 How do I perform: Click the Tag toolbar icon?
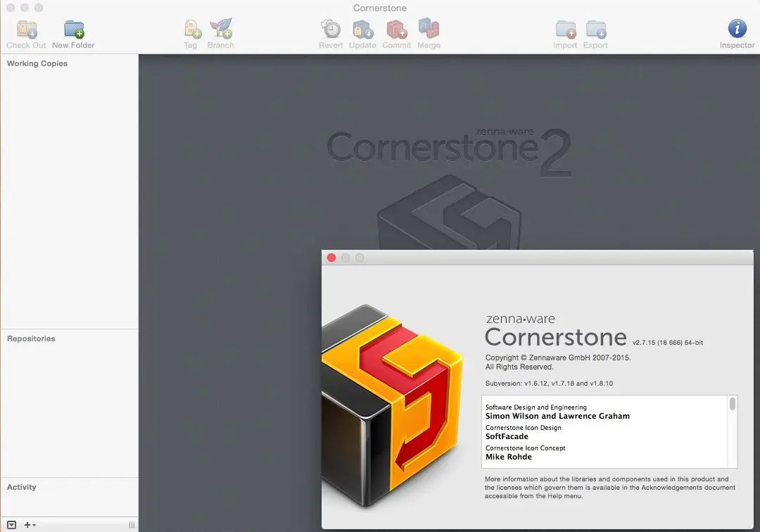click(192, 29)
